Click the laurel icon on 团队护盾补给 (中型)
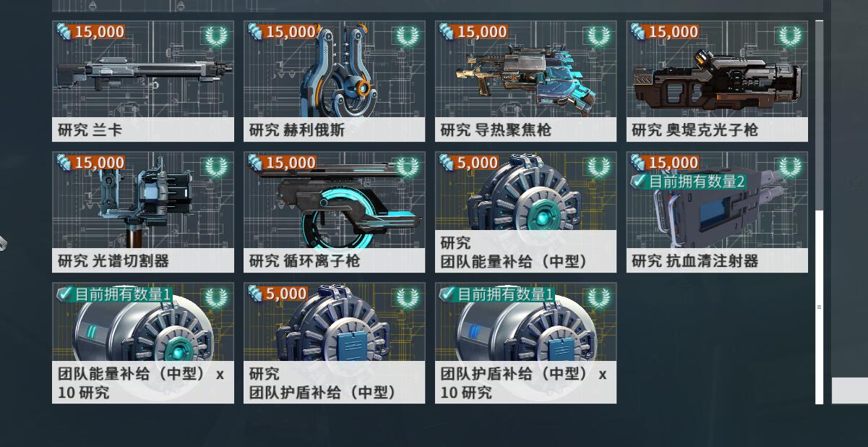This screenshot has width=868, height=447. tap(407, 297)
